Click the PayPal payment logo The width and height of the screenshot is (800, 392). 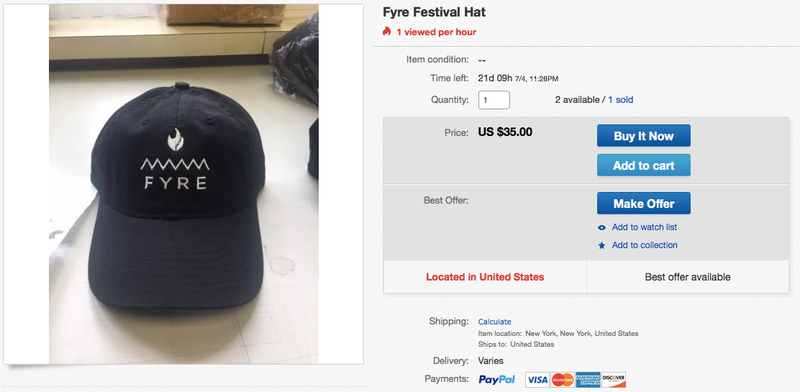click(x=496, y=379)
